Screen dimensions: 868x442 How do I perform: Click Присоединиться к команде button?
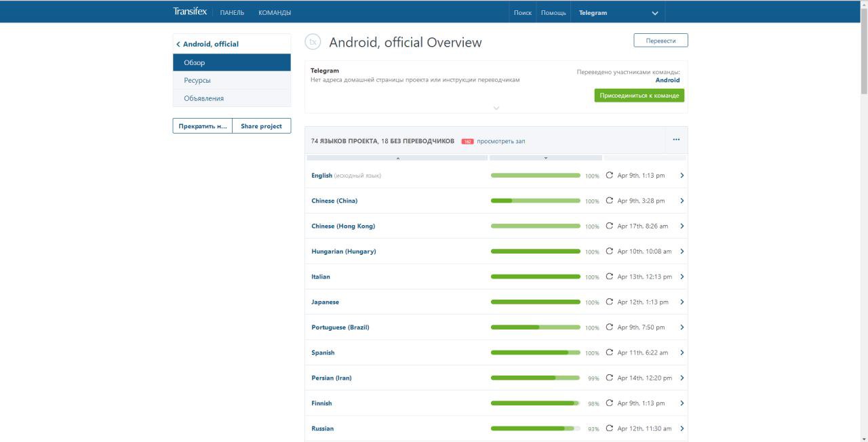pos(639,96)
